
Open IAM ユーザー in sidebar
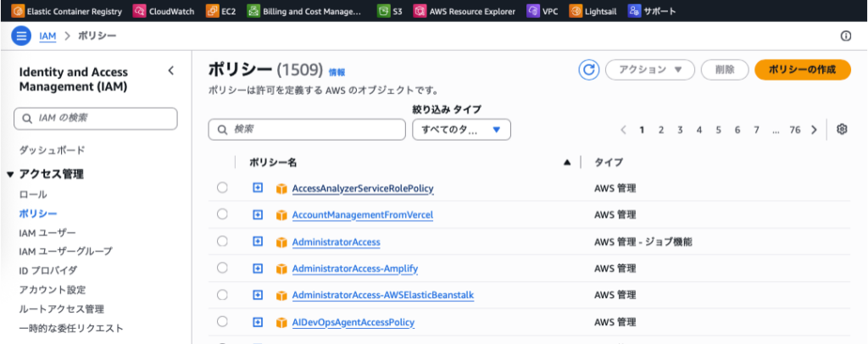click(x=47, y=232)
